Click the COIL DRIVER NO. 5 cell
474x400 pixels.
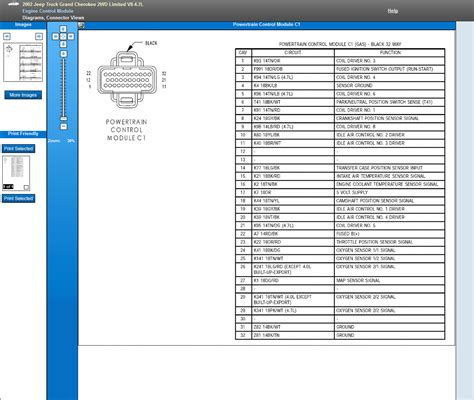[x=390, y=226]
